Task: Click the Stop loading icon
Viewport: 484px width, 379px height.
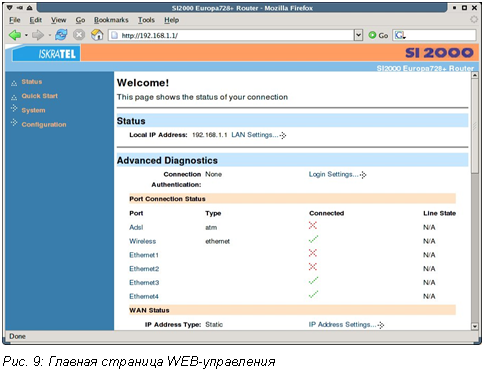Action: tap(79, 35)
